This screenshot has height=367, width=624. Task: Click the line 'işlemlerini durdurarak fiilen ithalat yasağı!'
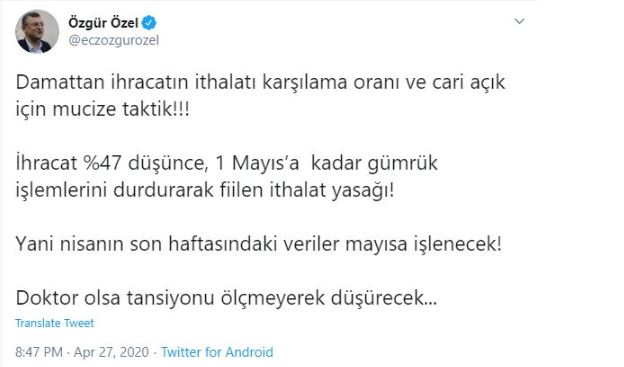tap(205, 189)
